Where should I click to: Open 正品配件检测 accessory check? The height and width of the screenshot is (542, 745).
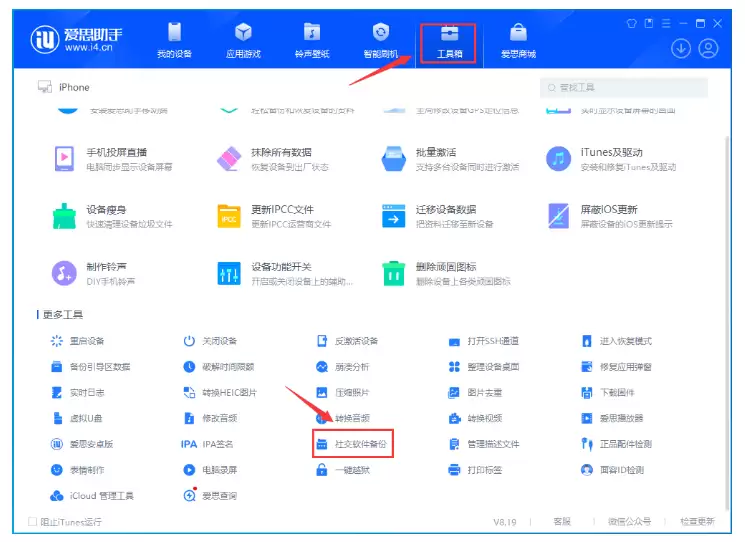click(616, 444)
